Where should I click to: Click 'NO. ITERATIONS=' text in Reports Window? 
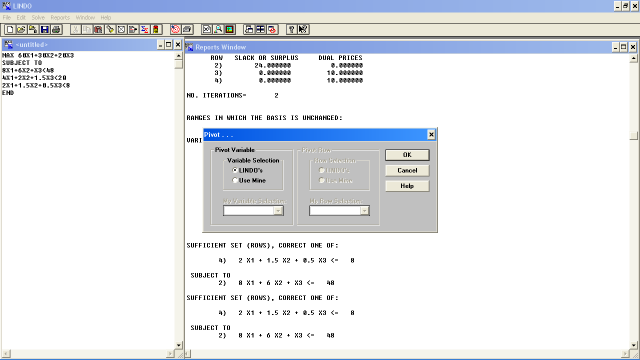[x=217, y=96]
